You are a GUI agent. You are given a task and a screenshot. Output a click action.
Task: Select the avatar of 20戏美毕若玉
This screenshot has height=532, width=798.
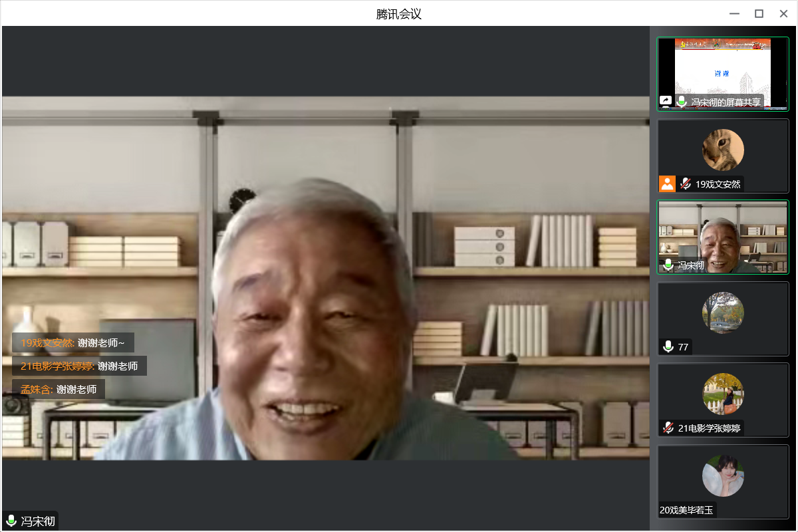(x=723, y=475)
